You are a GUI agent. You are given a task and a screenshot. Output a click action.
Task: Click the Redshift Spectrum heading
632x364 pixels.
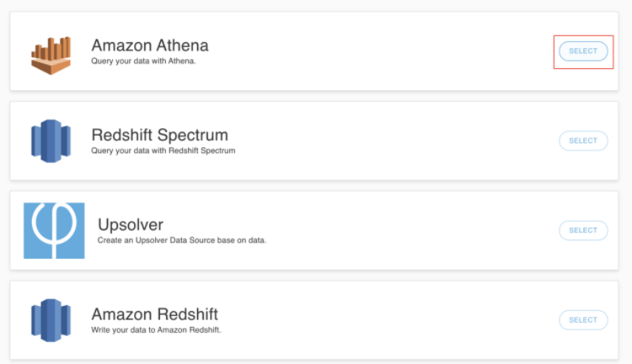coord(159,135)
